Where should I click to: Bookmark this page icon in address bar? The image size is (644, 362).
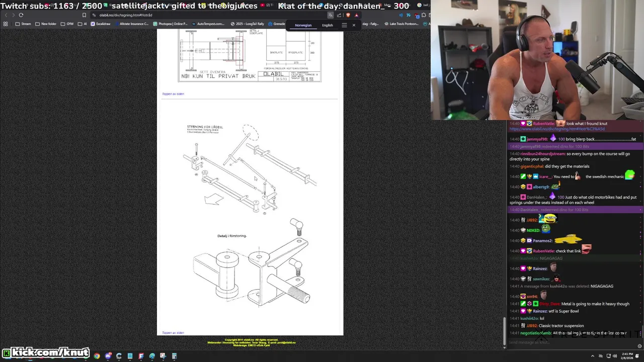84,15
